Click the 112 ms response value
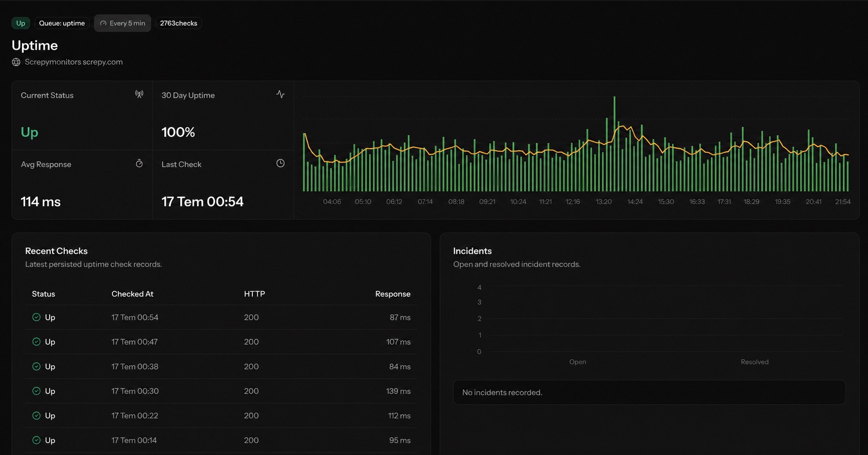This screenshot has height=455, width=868. tap(399, 415)
